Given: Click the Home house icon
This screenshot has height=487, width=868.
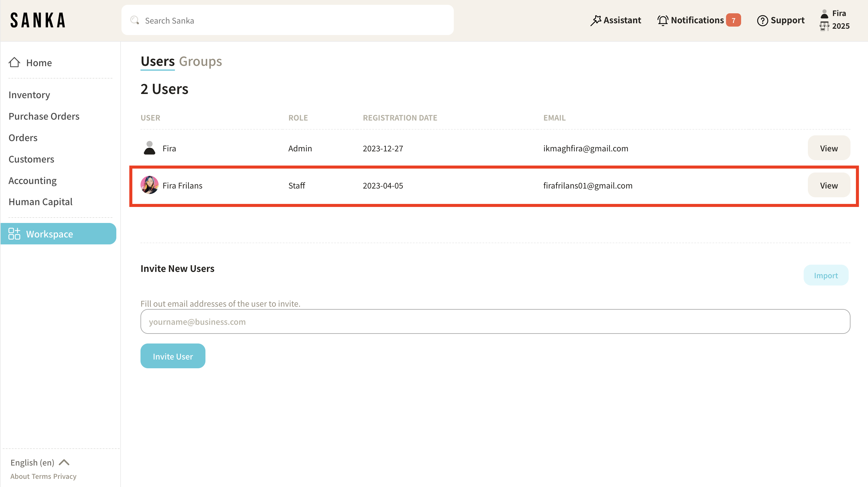Looking at the screenshot, I should pos(14,62).
